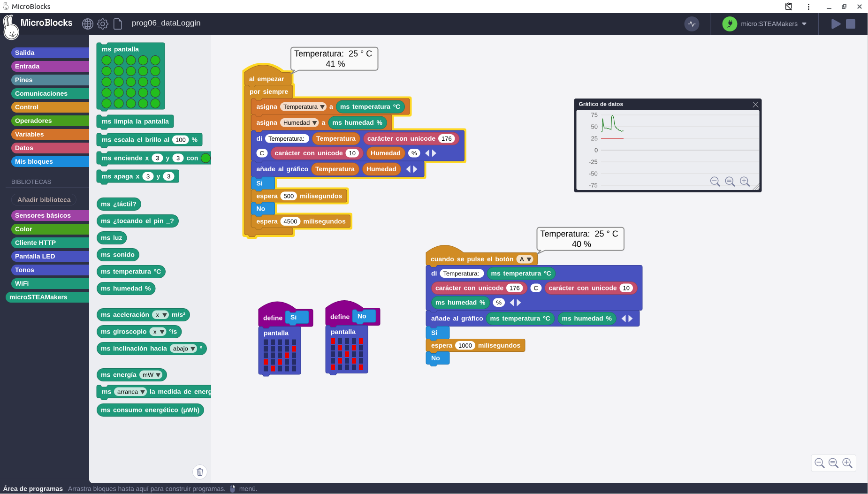Stop all scripts with the stop button

[851, 24]
